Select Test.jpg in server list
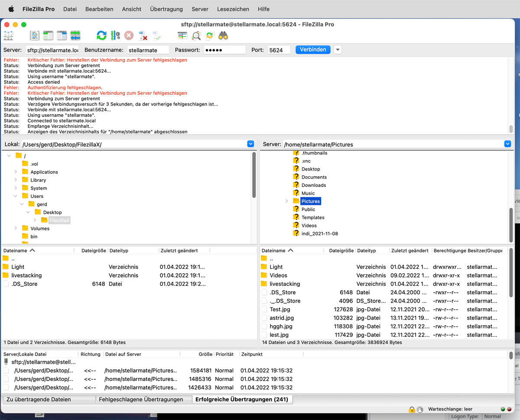The image size is (520, 420). (384, 310)
